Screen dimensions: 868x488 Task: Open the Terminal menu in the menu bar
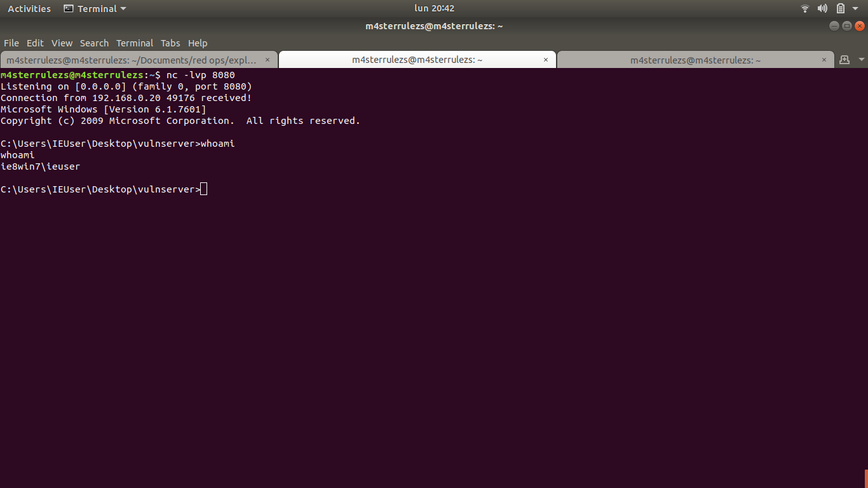(135, 43)
